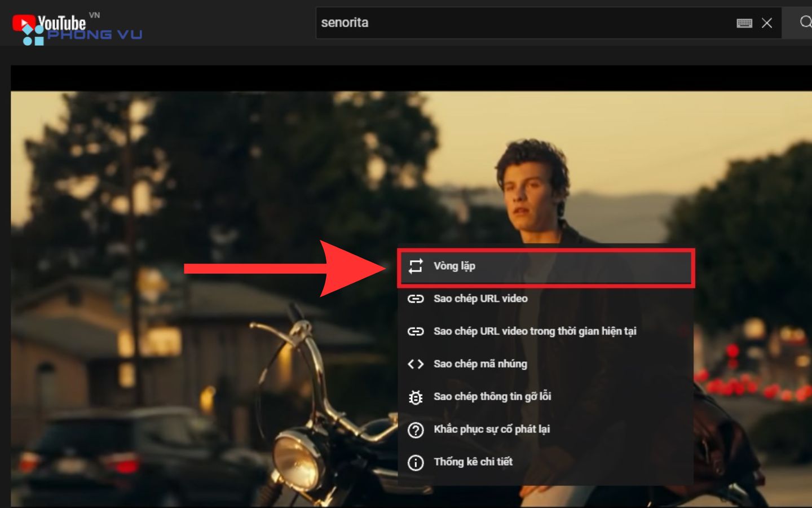Click the link icon beside Sao chép URL video
812x508 pixels.
pyautogui.click(x=416, y=299)
